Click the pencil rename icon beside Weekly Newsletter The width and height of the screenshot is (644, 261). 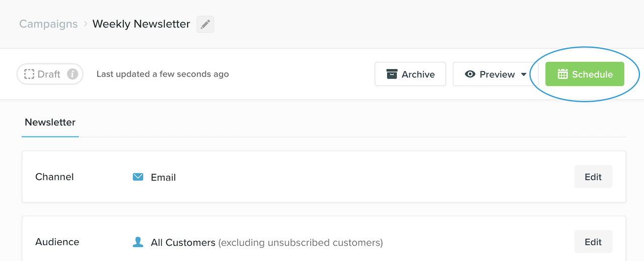click(205, 24)
